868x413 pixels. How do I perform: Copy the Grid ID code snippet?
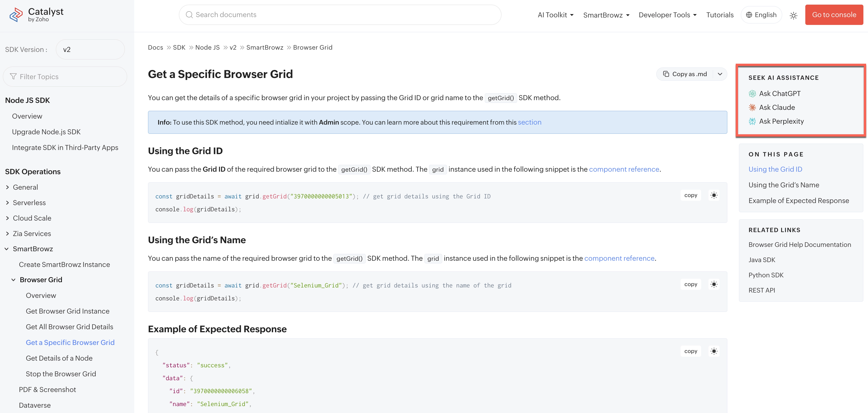(691, 195)
